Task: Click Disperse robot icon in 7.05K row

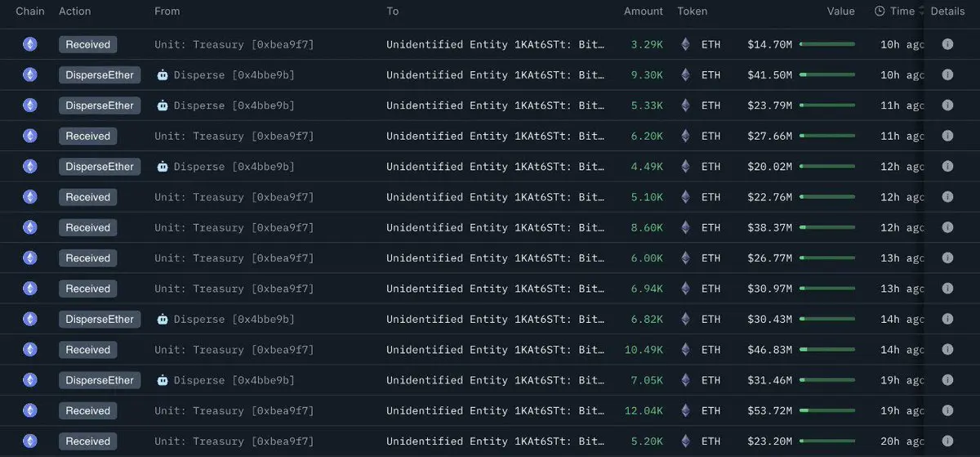Action: 163,380
